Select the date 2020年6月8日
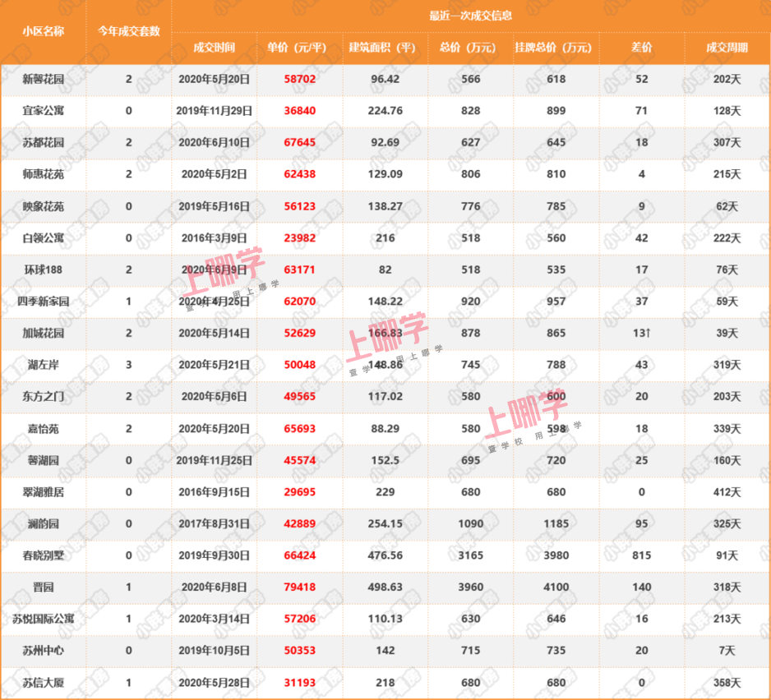Screen dimensions: 771x700 (214, 587)
